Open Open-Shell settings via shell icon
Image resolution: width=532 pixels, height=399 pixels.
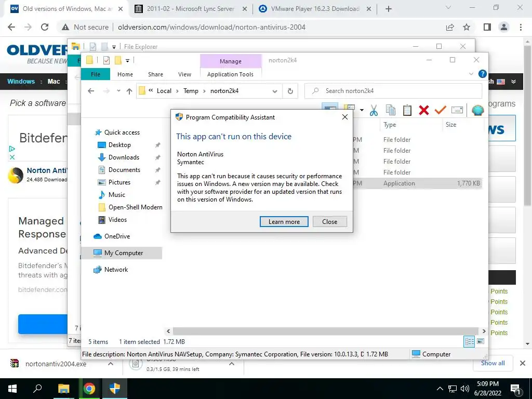pyautogui.click(x=478, y=110)
